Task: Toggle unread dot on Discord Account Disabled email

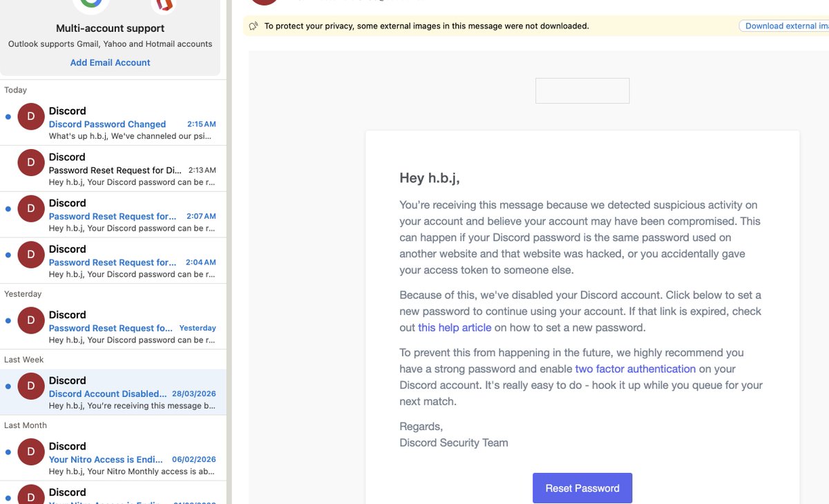Action: [8, 387]
